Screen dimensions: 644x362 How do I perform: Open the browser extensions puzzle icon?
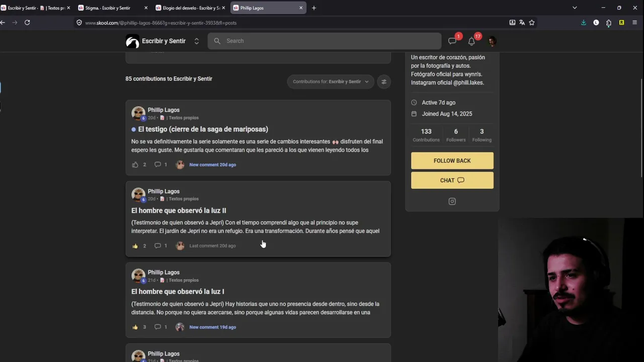[x=609, y=23]
